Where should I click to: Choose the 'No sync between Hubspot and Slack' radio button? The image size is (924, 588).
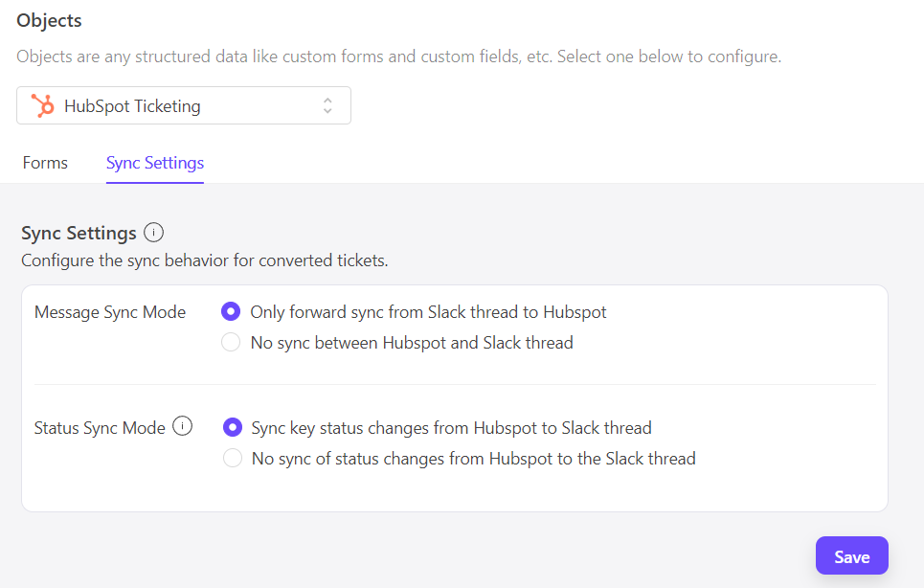point(230,343)
